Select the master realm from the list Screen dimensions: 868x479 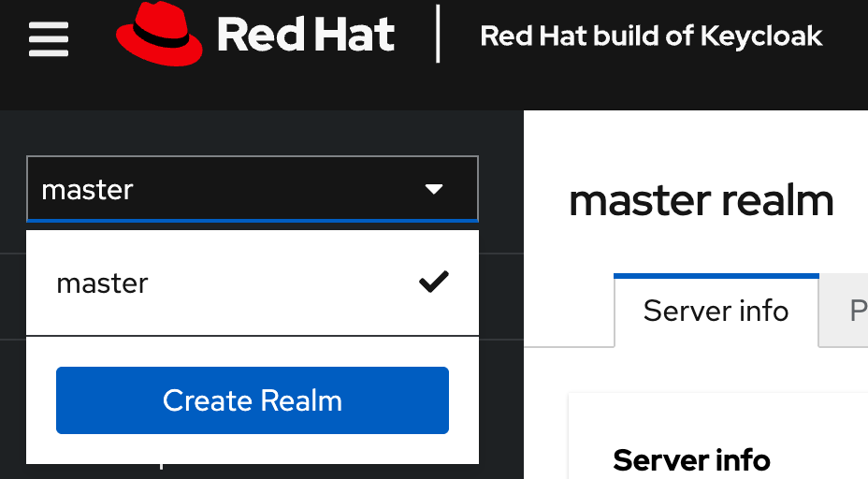pyautogui.click(x=253, y=283)
